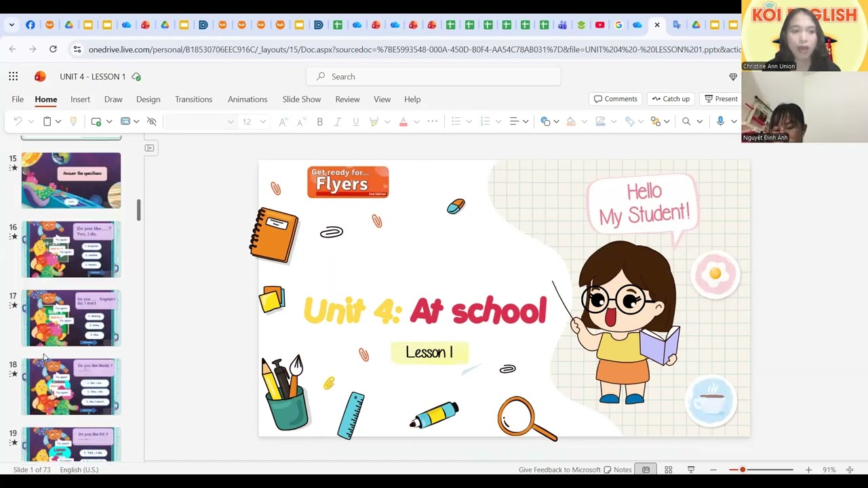The height and width of the screenshot is (488, 868).
Task: Click the PowerPoint logo icon
Action: pos(40,77)
